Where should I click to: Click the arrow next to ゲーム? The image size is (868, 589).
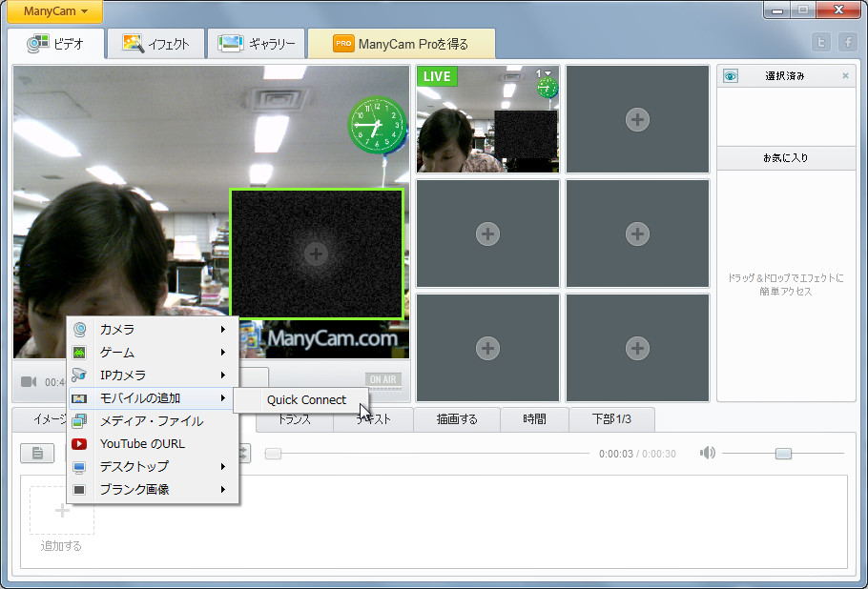click(223, 353)
